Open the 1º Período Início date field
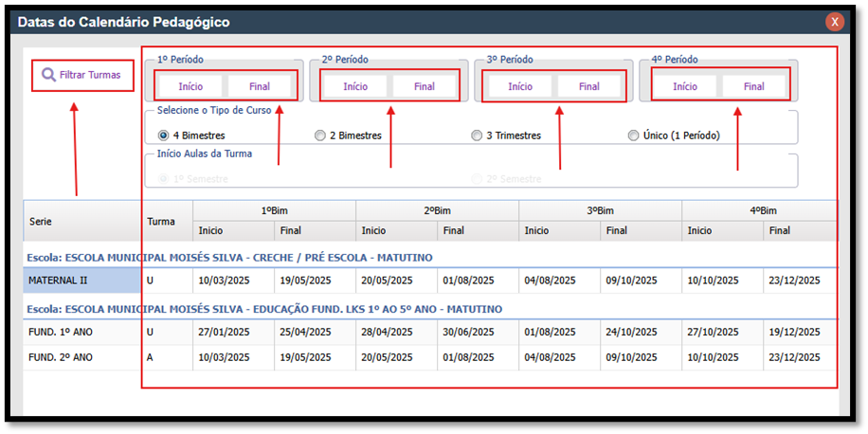Image resolution: width=868 pixels, height=434 pixels. (190, 86)
